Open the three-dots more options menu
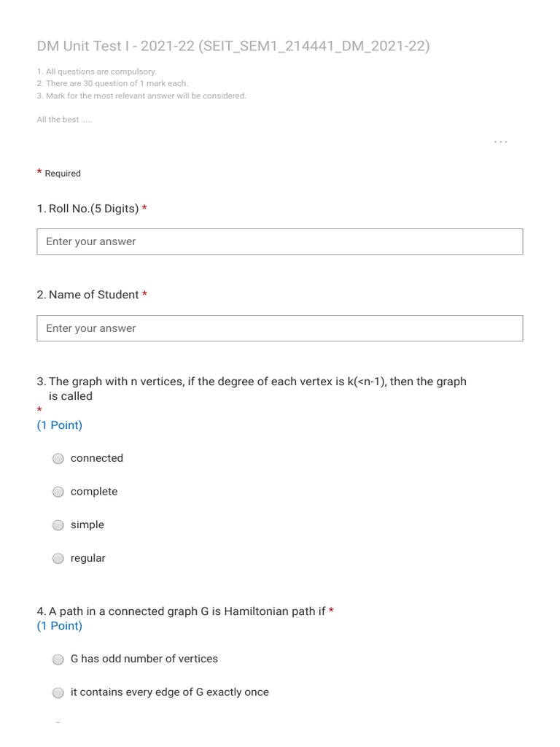Viewport: 560px width, 747px height. pyautogui.click(x=500, y=142)
